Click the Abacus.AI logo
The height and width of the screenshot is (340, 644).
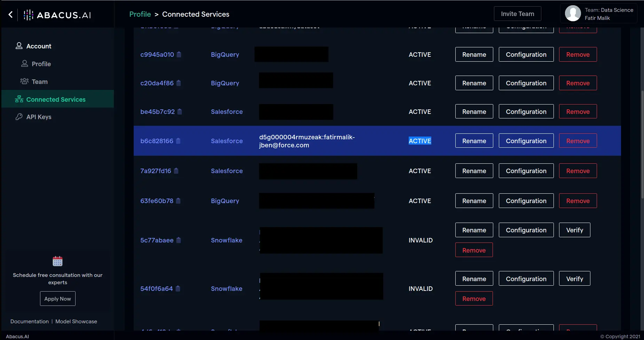click(57, 15)
